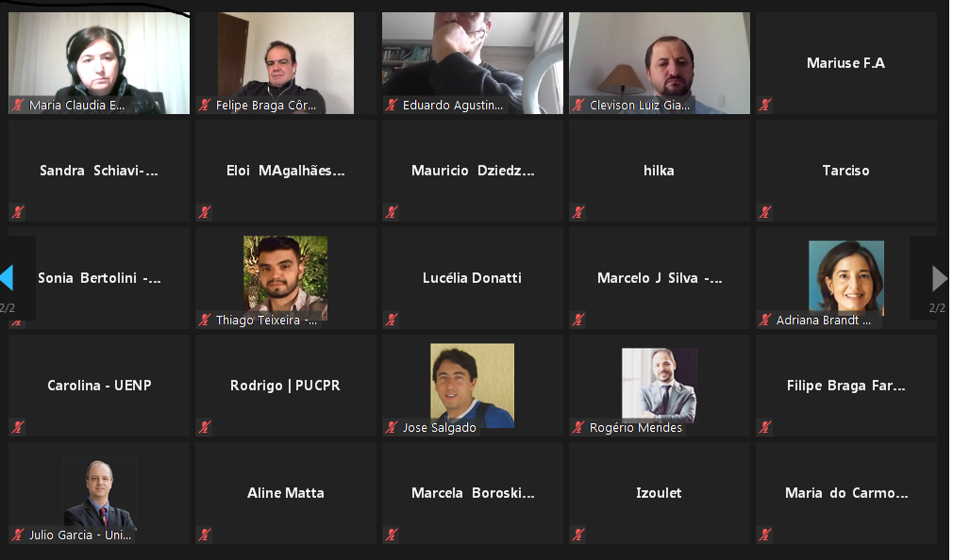The image size is (953, 560).
Task: Select Thiago Teixeira's profile picture tile
Action: click(286, 278)
